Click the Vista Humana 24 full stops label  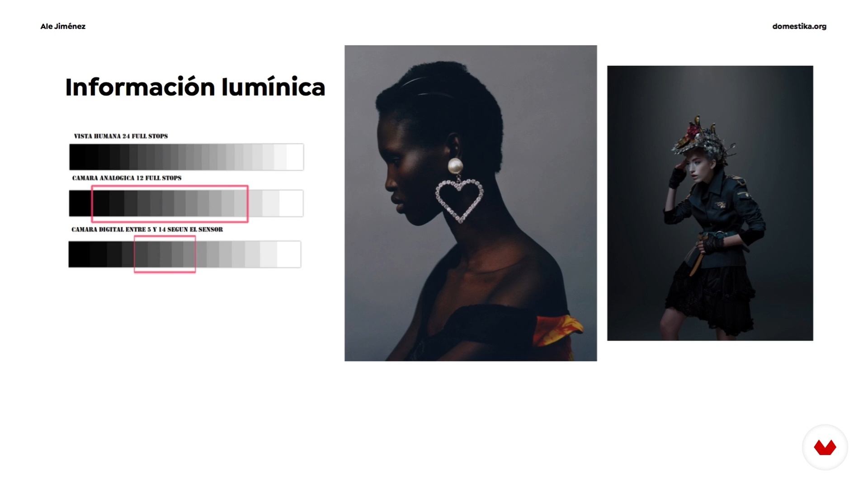click(x=121, y=136)
